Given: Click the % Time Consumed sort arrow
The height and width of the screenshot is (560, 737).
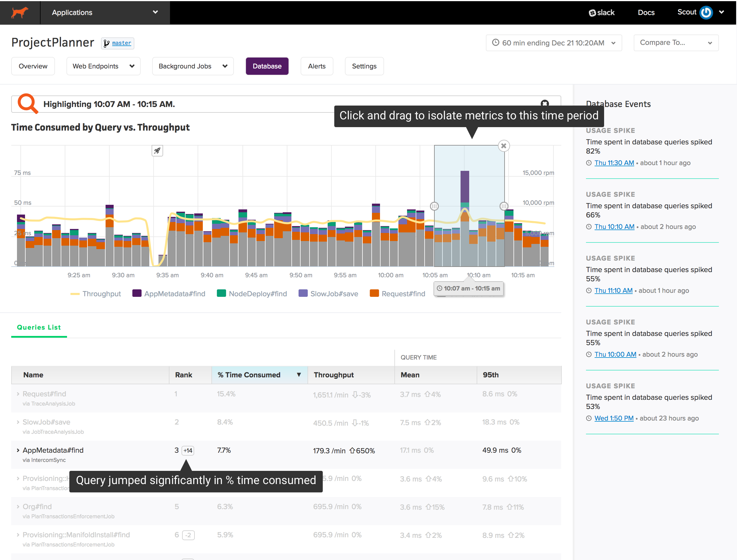Looking at the screenshot, I should pyautogui.click(x=299, y=375).
